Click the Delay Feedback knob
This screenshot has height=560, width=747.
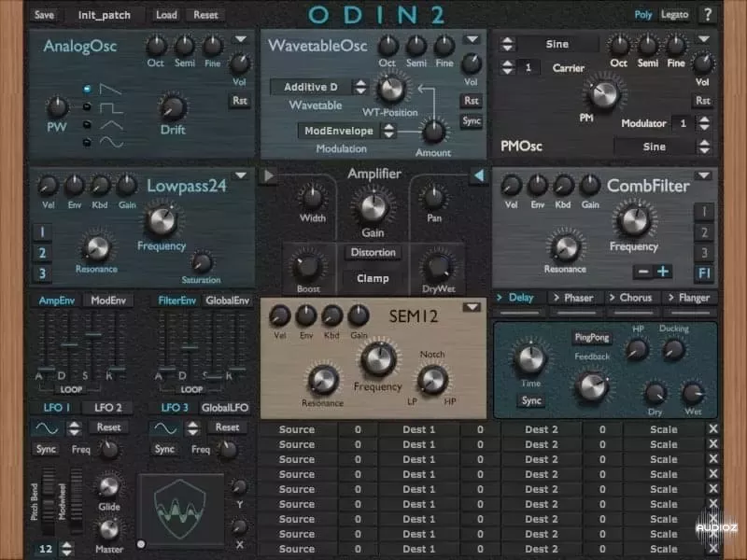click(x=592, y=385)
